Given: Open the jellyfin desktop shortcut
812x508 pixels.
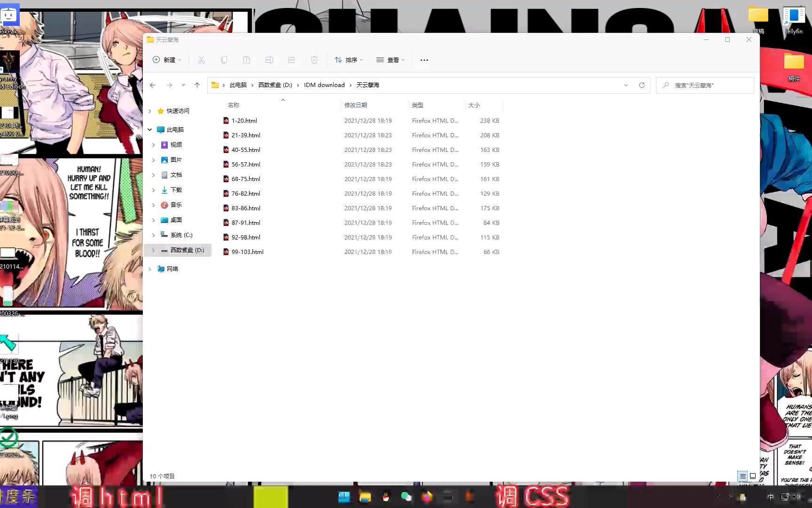Looking at the screenshot, I should (794, 20).
